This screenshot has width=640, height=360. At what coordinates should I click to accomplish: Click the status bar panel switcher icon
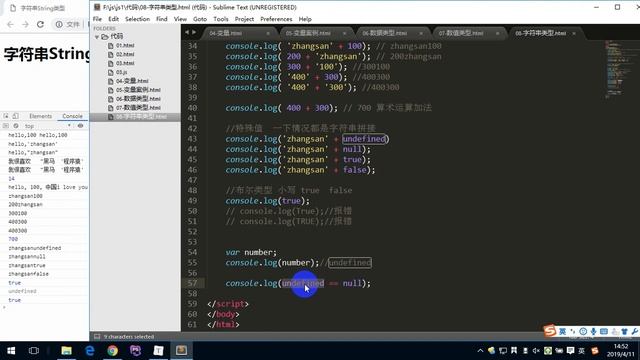97,337
